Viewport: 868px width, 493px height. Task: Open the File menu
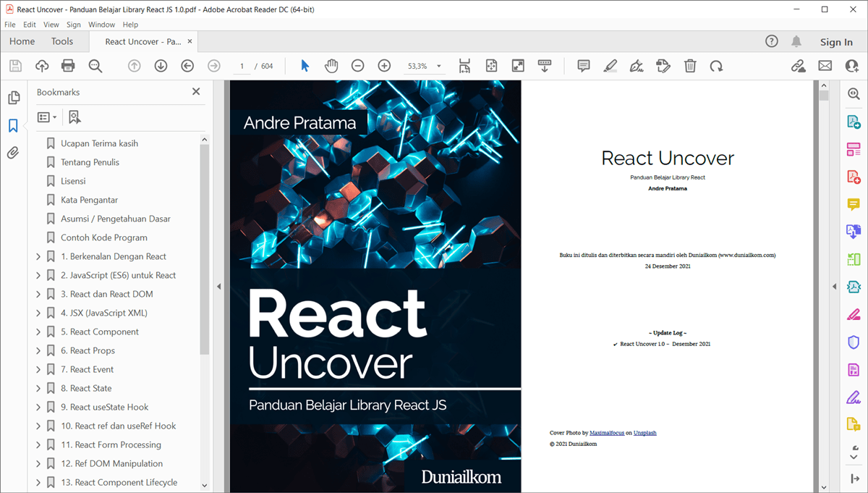(x=10, y=25)
